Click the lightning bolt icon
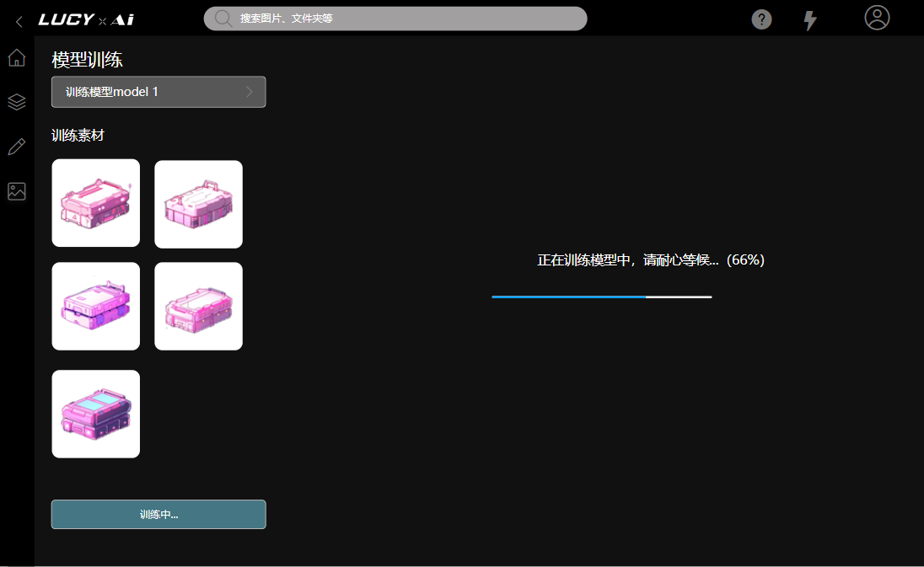This screenshot has height=567, width=924. pyautogui.click(x=809, y=20)
